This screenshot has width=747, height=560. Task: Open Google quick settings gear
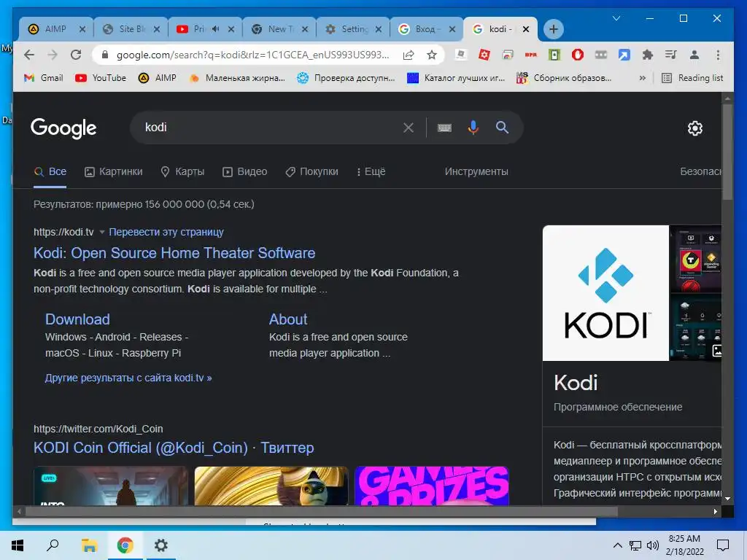pos(695,128)
